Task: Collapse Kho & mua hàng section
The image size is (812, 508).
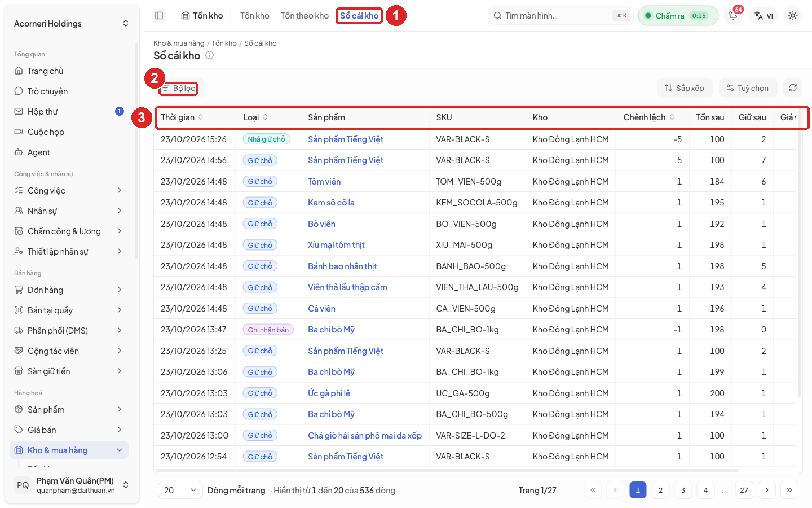Action: pos(69,450)
